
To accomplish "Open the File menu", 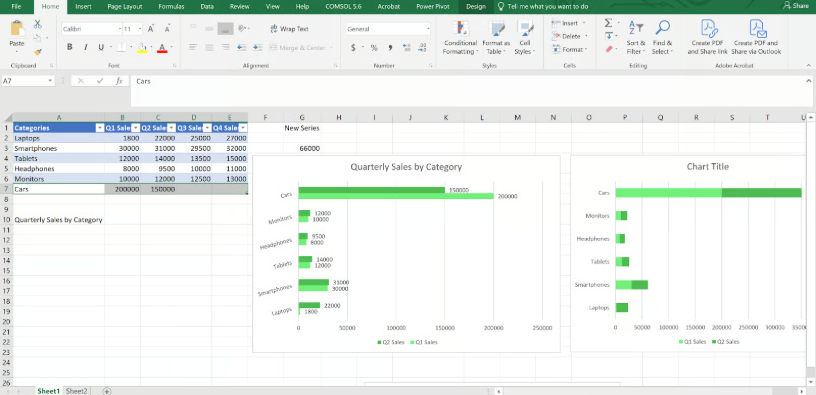I will [x=16, y=7].
